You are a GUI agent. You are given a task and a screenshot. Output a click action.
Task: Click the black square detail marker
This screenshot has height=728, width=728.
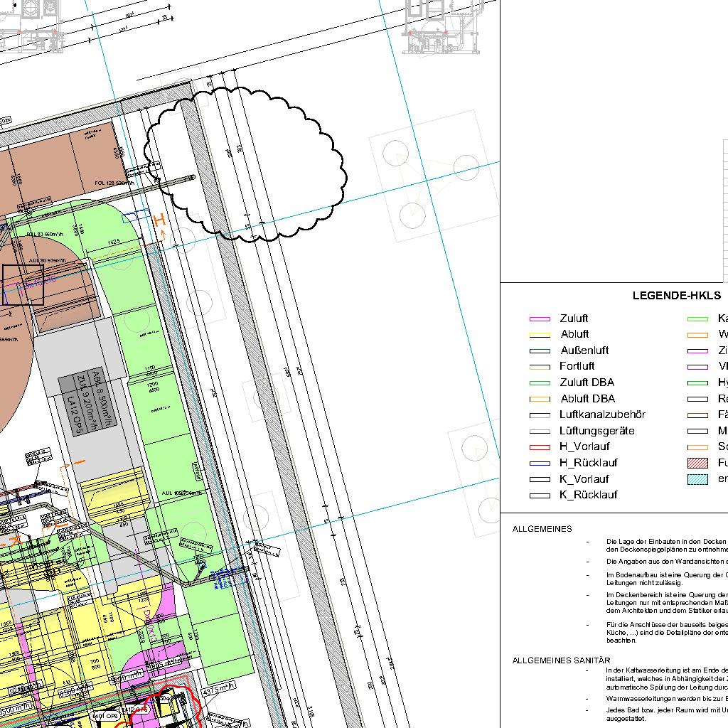click(x=23, y=285)
